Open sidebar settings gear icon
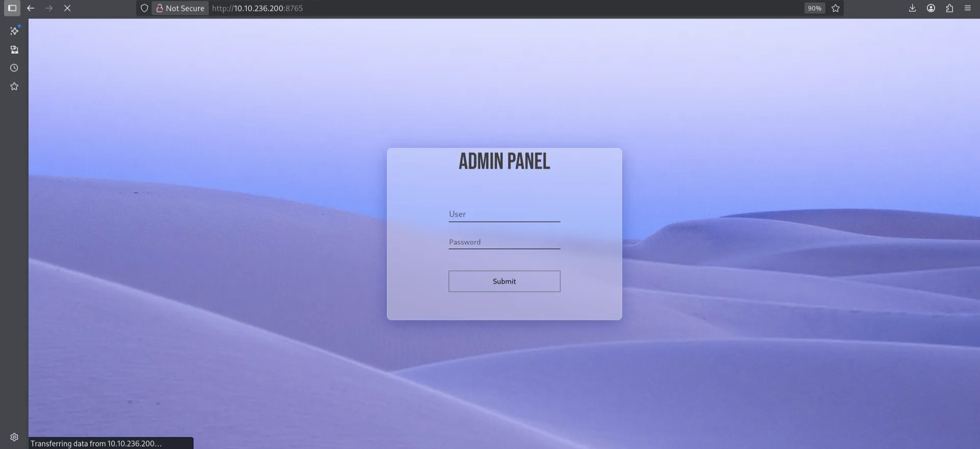 14,437
